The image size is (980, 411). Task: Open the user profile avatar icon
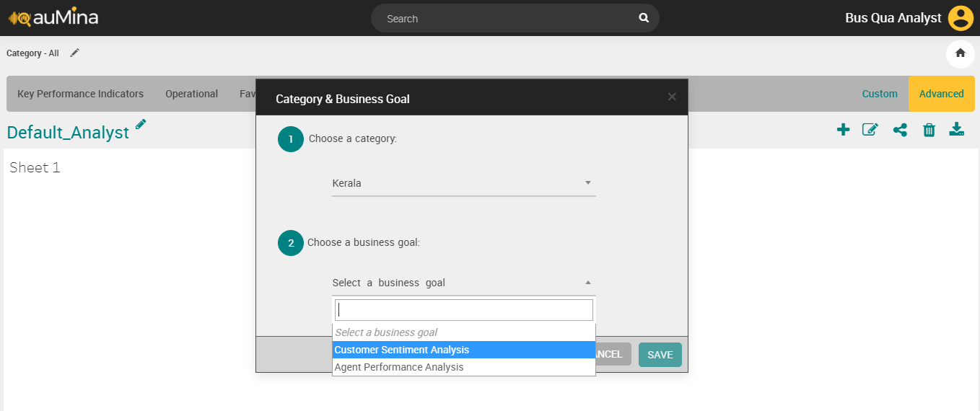pyautogui.click(x=961, y=18)
